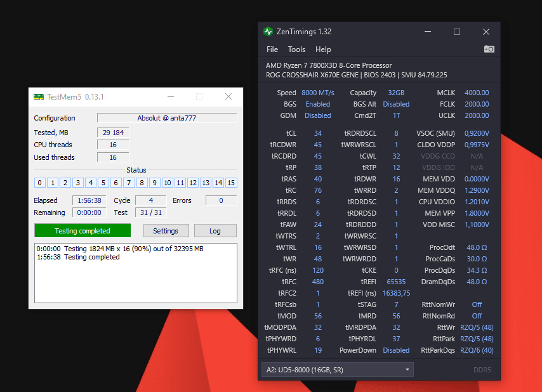
Task: Click the ZenTimings screenshot camera icon
Action: pyautogui.click(x=489, y=49)
